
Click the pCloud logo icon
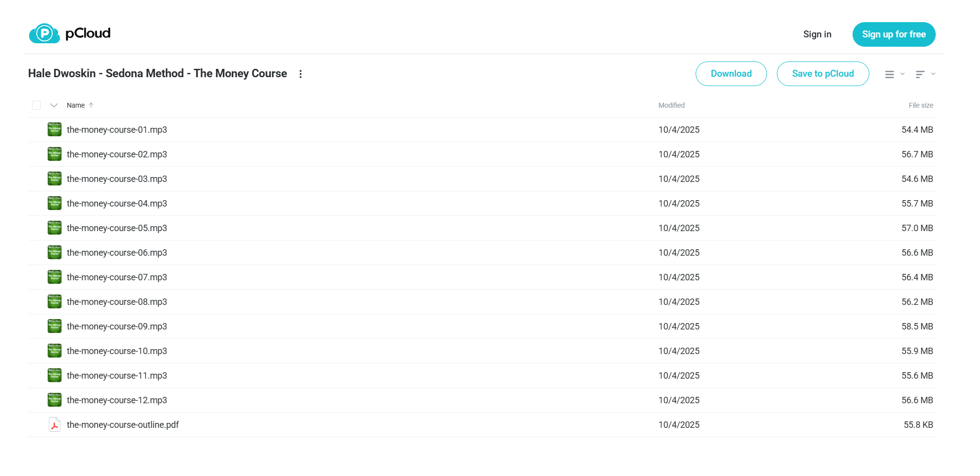(x=44, y=33)
